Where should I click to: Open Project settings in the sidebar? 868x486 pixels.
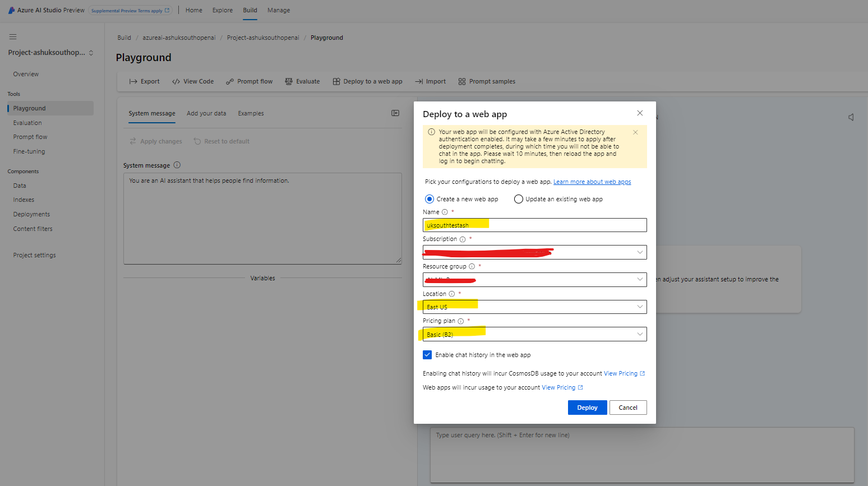coord(35,255)
